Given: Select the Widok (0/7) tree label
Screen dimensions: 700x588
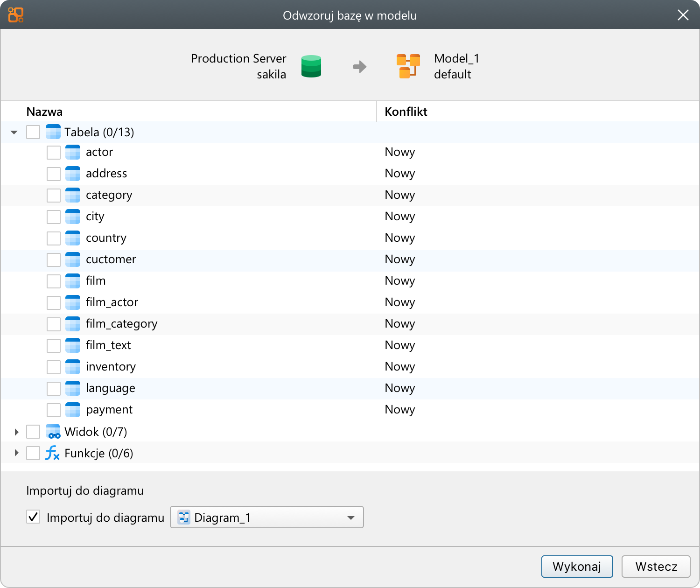Looking at the screenshot, I should click(x=96, y=432).
